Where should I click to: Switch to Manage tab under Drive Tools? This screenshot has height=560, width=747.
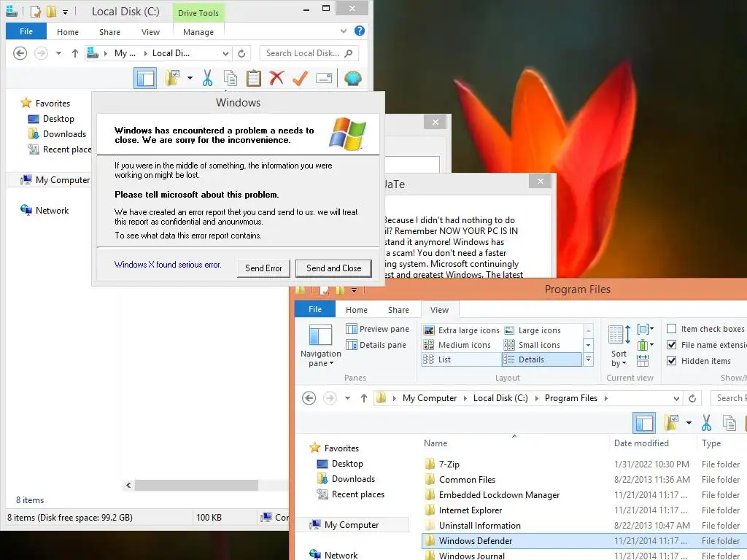pos(198,32)
